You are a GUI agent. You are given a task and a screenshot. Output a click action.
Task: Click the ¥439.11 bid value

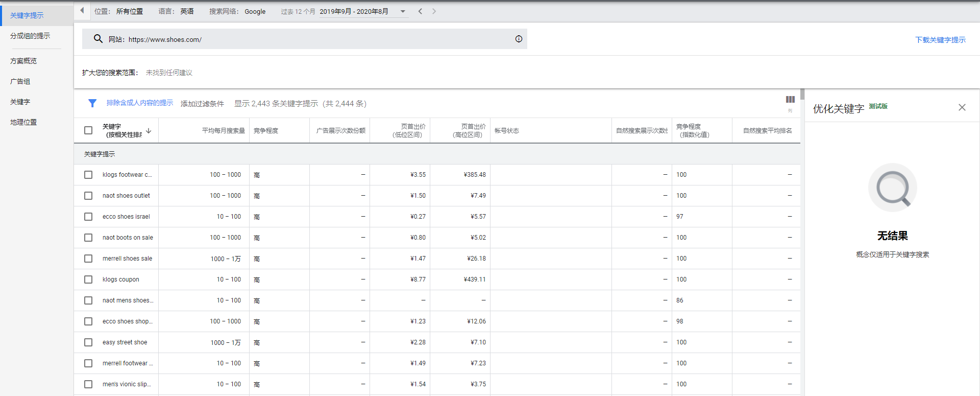click(x=475, y=279)
